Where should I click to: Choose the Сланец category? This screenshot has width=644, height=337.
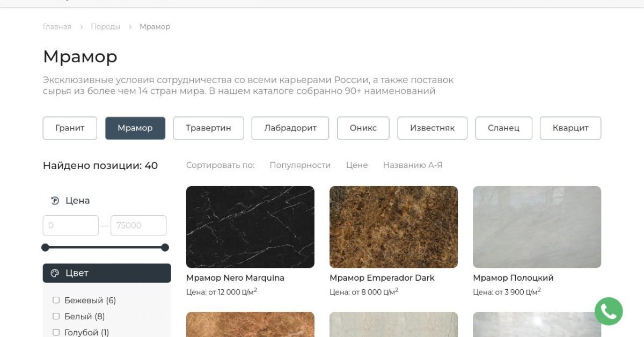coord(503,128)
